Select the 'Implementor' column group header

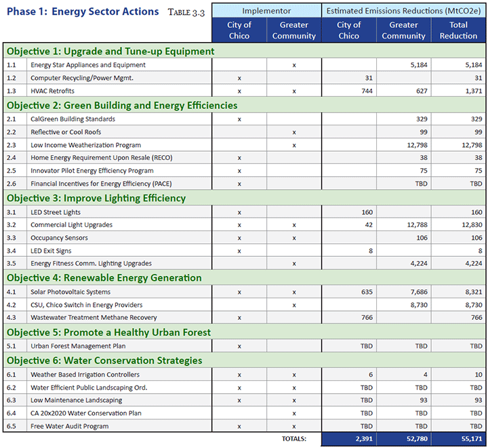tap(266, 10)
